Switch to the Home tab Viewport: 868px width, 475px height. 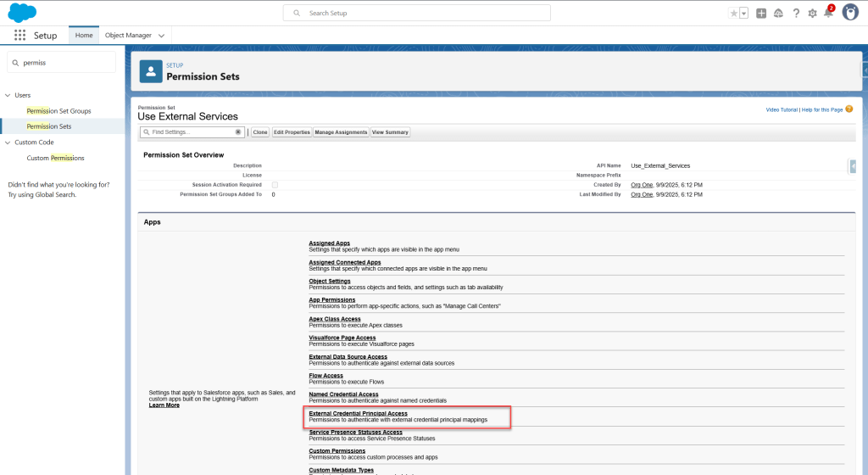click(x=84, y=36)
